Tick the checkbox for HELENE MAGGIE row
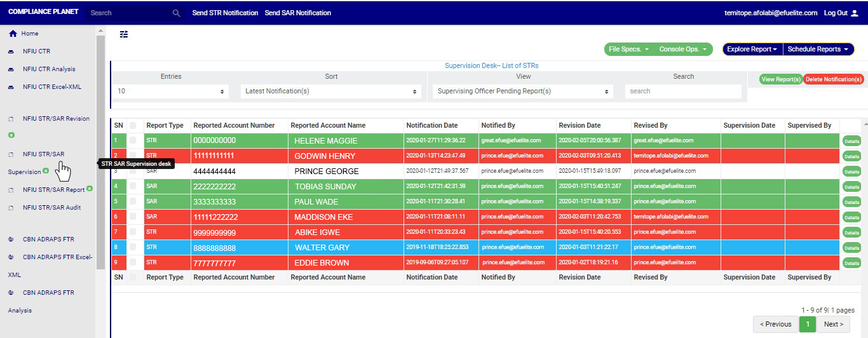868x338 pixels. click(133, 140)
